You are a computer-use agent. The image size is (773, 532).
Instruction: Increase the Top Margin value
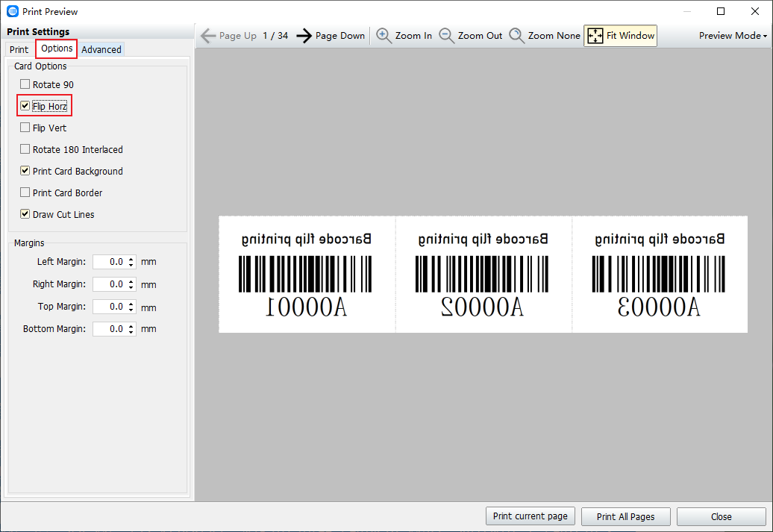point(131,304)
